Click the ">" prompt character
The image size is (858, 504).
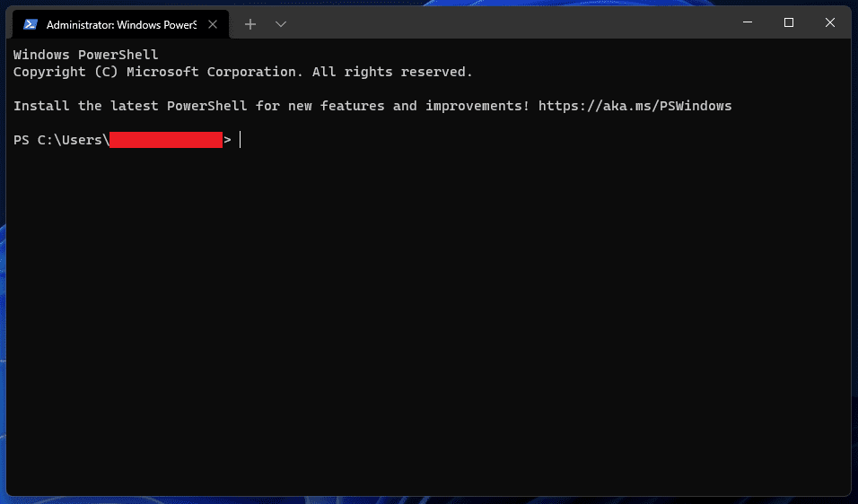pos(227,140)
